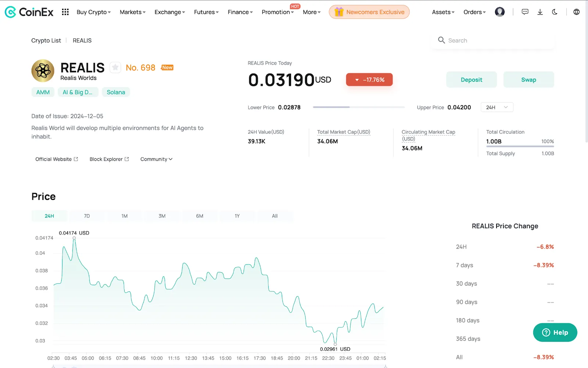Click the Deposit button

point(472,79)
